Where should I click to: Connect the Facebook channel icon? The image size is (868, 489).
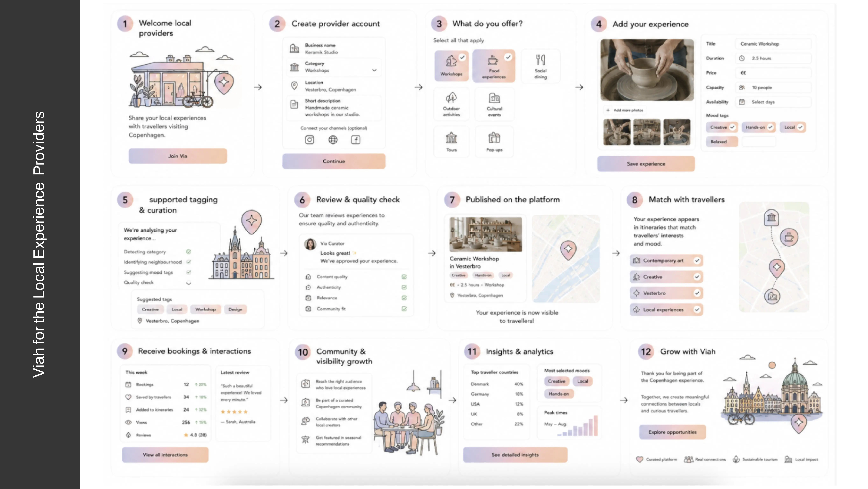[x=356, y=140]
